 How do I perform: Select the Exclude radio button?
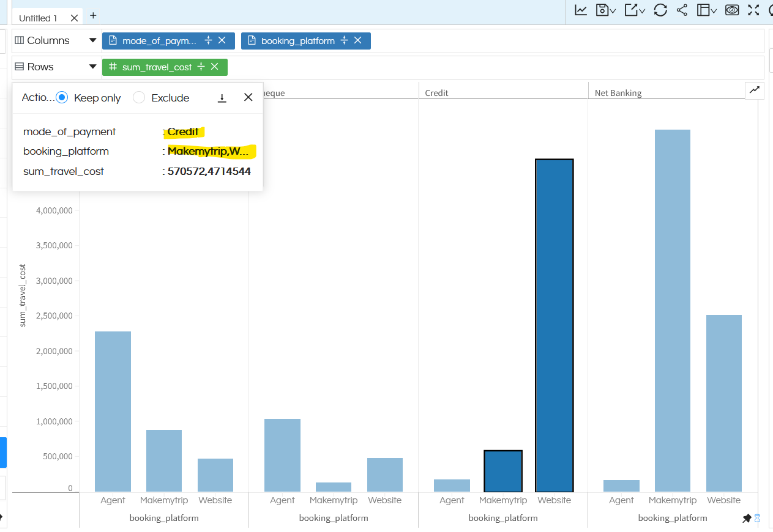point(139,98)
